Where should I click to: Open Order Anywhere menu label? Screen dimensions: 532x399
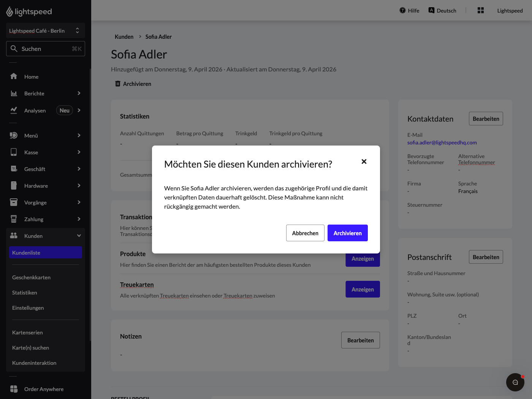tap(44, 389)
